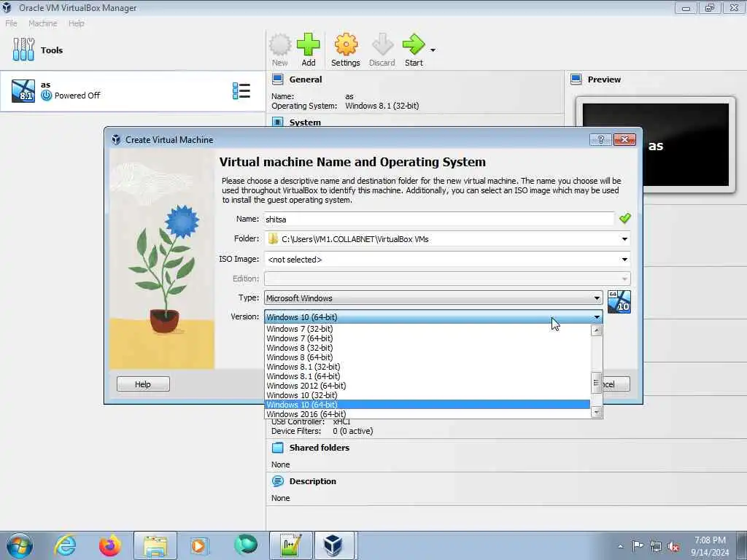Click the 'as' preview thumbnail
The image size is (747, 560).
[x=656, y=145]
